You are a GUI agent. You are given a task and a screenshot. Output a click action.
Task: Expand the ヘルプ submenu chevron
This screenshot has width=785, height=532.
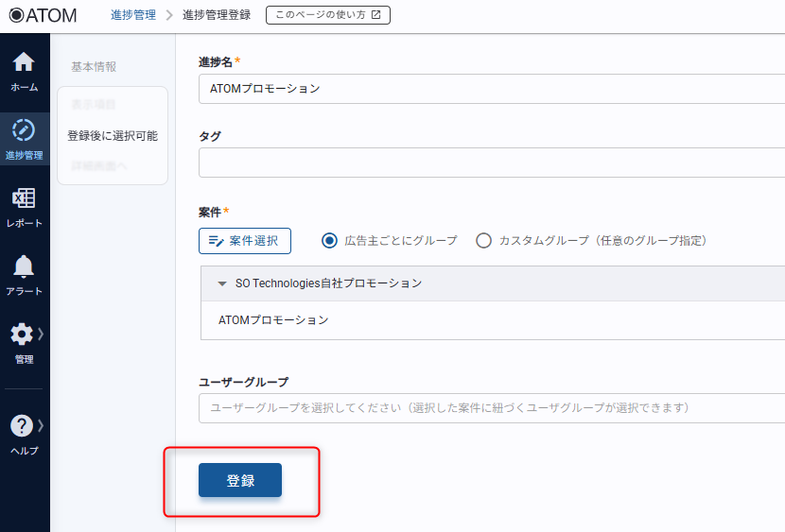[41, 425]
